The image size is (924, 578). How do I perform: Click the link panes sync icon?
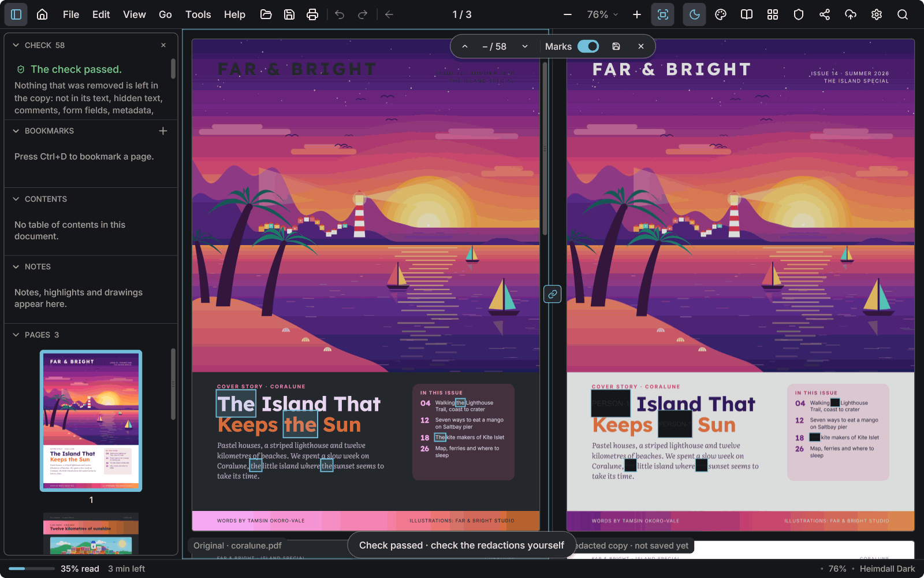553,294
